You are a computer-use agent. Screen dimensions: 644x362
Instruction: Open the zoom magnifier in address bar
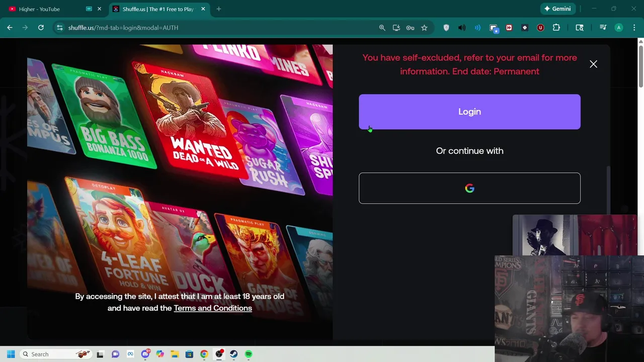point(382,28)
